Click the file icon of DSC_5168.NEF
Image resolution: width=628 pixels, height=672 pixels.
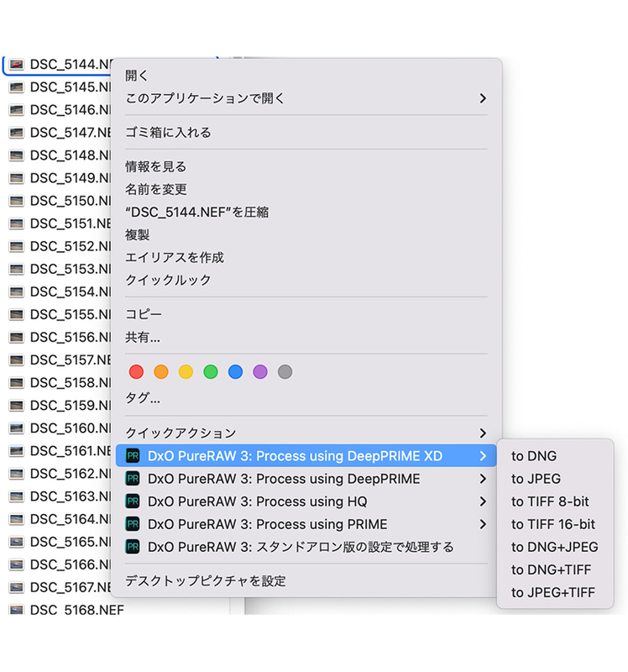(17, 610)
